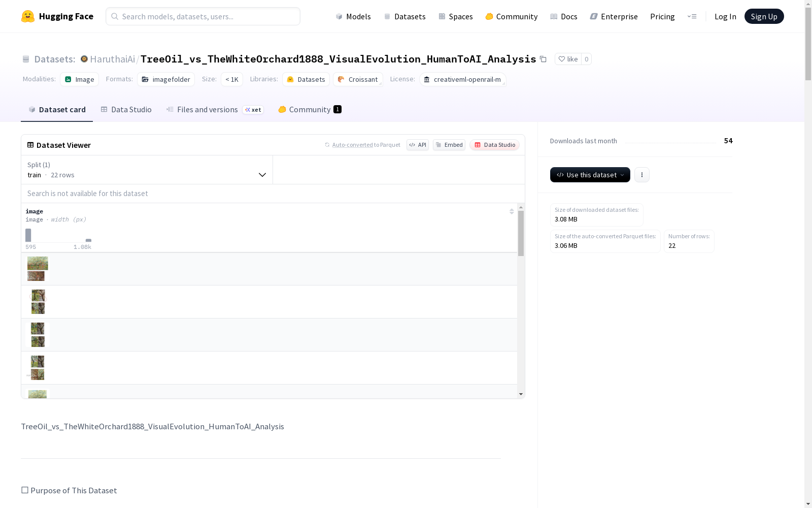Click the second row image thumbnail
Screen dimensions: 812x508
[x=38, y=302]
